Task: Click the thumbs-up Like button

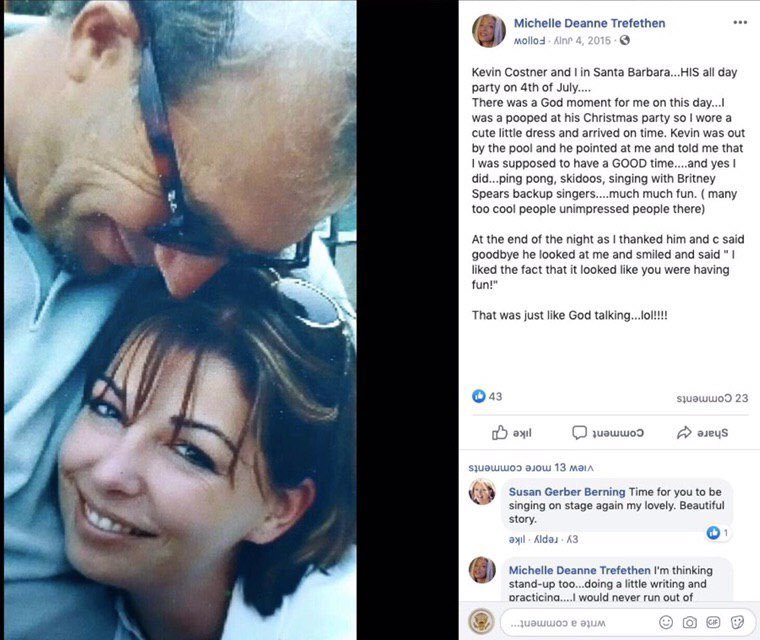Action: [x=512, y=432]
